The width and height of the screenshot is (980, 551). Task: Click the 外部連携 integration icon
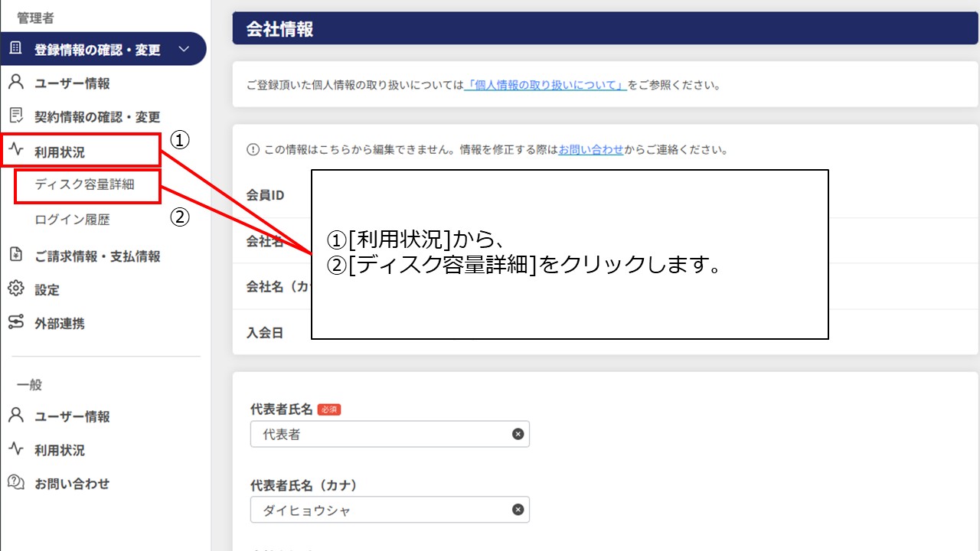click(x=16, y=323)
